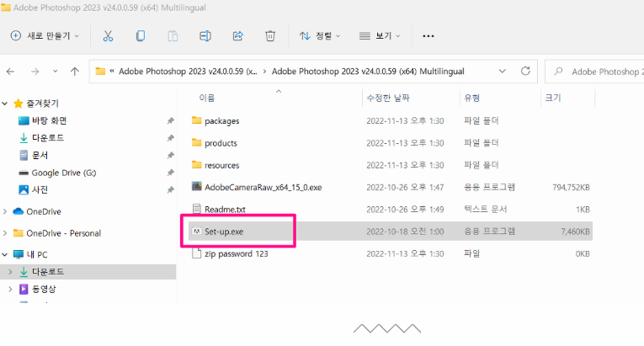Collapse the 즐겨찾기 tree section
The image size is (644, 346).
(5, 104)
